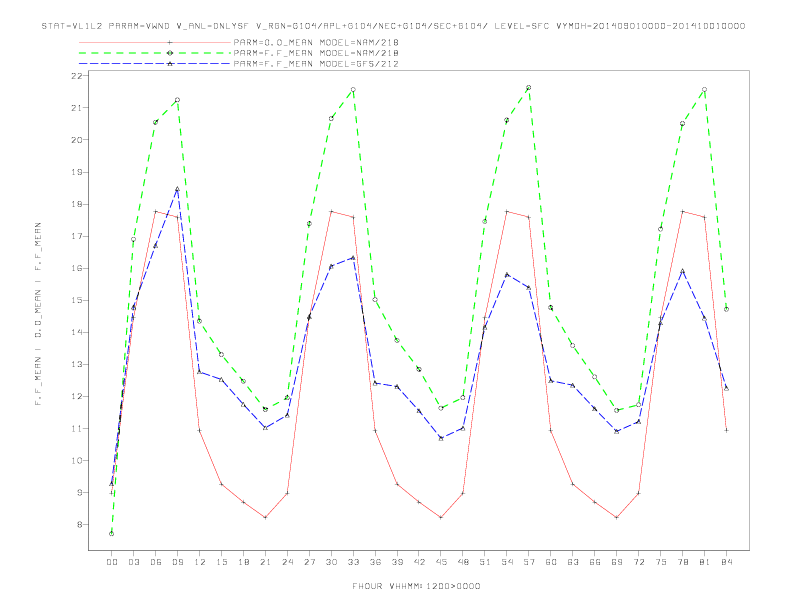Click y-axis tick label 20
The height and width of the screenshot is (612, 792).
(77, 140)
